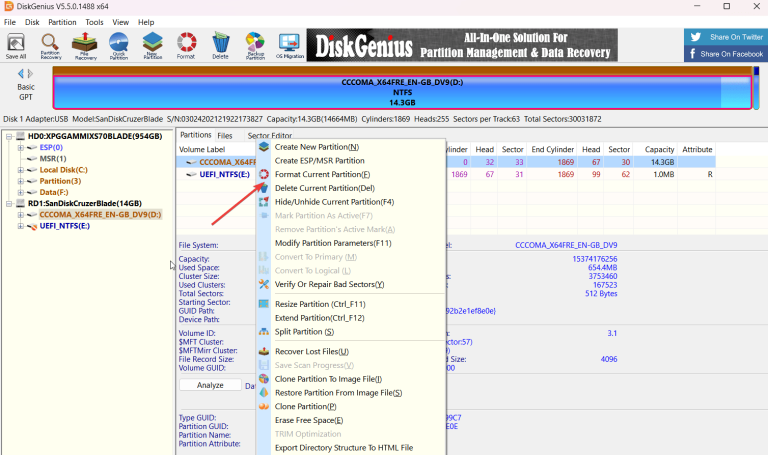Viewport: 768px width, 455px height.
Task: Select MSR(1) in the disk tree
Action: click(x=53, y=159)
